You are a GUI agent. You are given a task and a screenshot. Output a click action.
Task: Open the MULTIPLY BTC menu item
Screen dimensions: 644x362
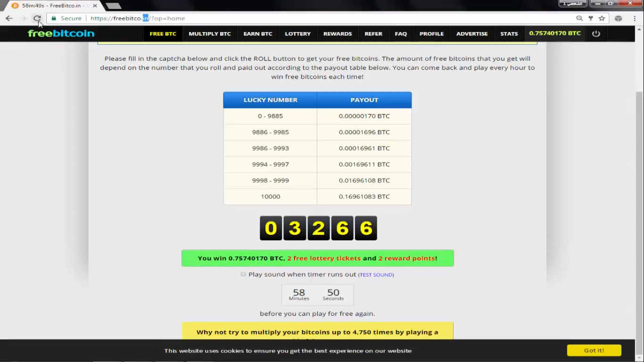click(x=210, y=34)
